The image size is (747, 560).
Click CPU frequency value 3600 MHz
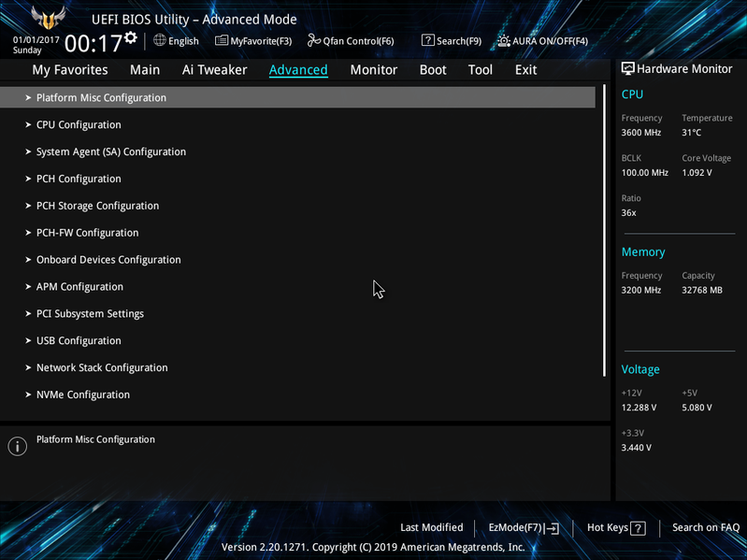[640, 133]
